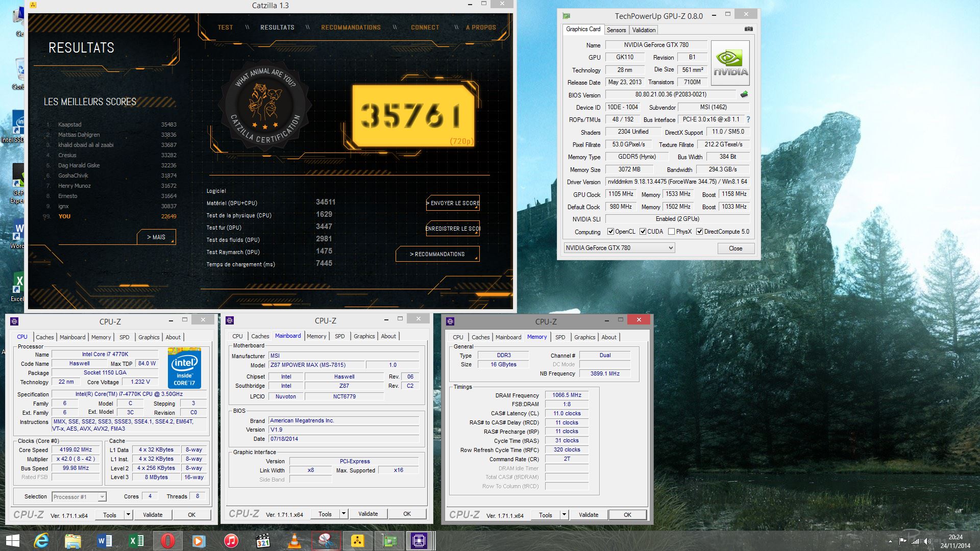The image size is (980, 551).
Task: Open File Explorer from the taskbar
Action: click(73, 541)
